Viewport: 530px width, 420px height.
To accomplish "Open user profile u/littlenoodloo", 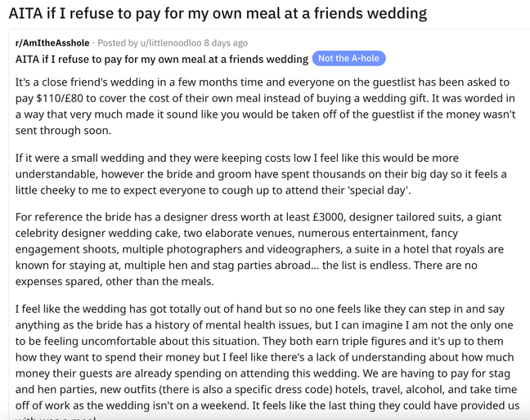I will (x=171, y=42).
